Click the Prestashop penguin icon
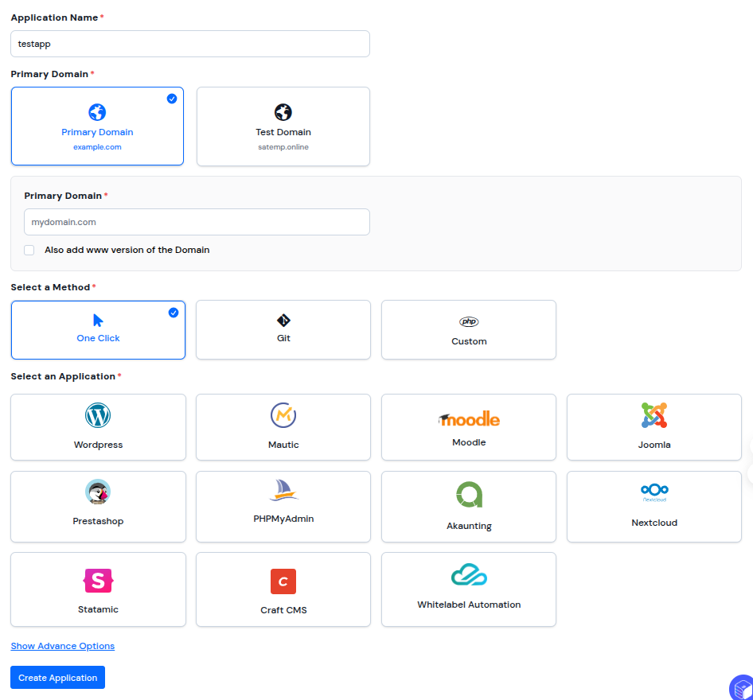The height and width of the screenshot is (700, 753). click(x=98, y=492)
